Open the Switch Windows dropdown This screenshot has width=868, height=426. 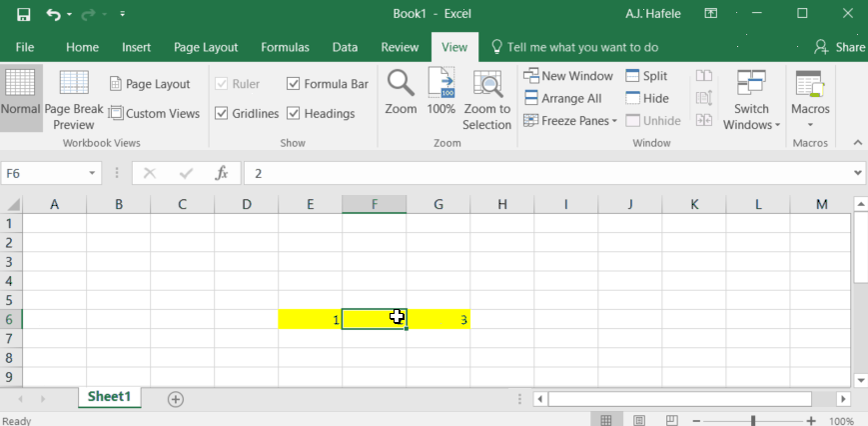click(751, 100)
